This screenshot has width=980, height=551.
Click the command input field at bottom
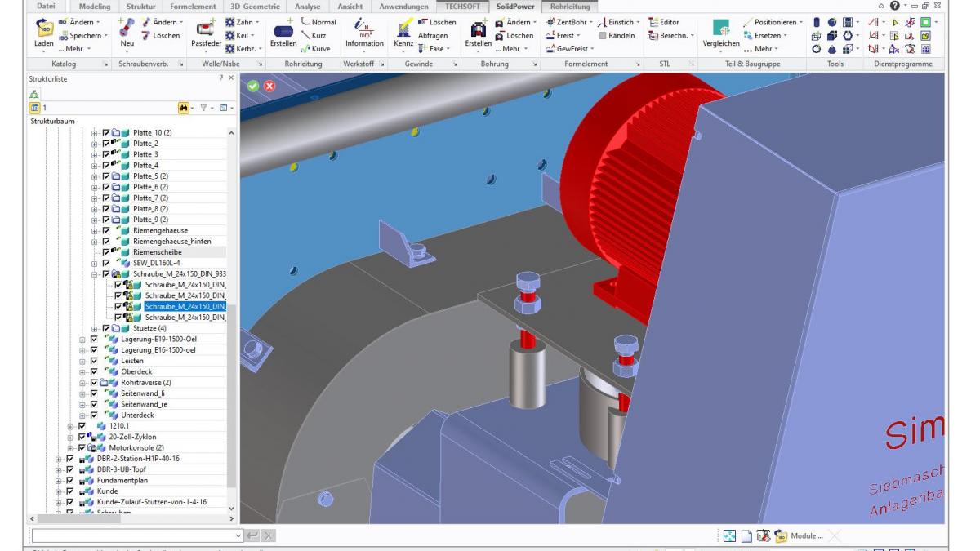click(x=136, y=535)
